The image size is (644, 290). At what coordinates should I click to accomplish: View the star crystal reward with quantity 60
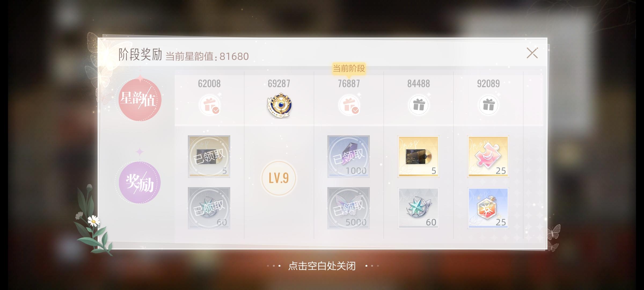418,208
